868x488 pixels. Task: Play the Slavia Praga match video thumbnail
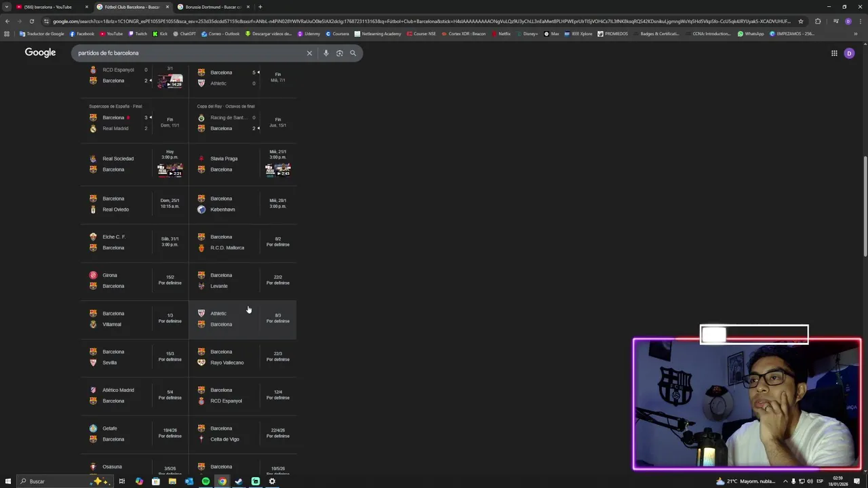coord(278,169)
